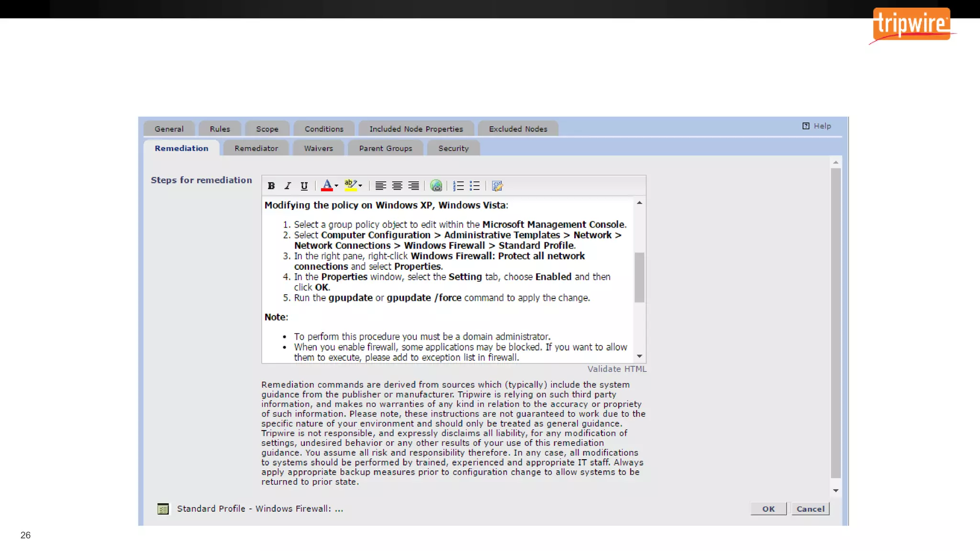
Task: Click the Validate HTML link
Action: click(617, 369)
